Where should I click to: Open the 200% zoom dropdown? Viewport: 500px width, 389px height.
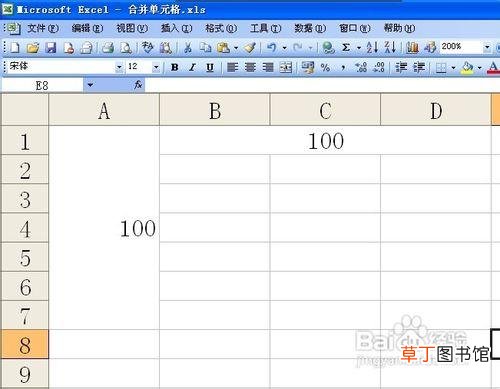pyautogui.click(x=487, y=47)
